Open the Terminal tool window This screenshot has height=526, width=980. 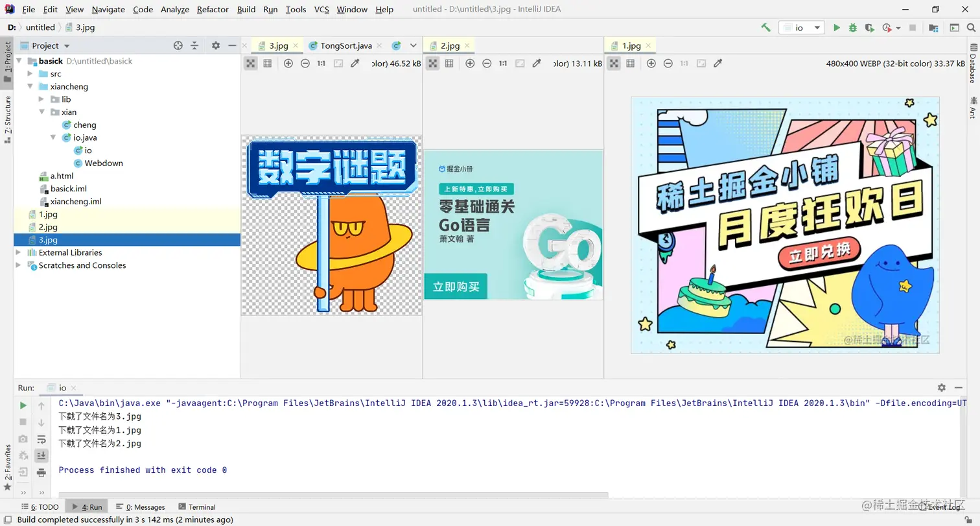tap(196, 507)
